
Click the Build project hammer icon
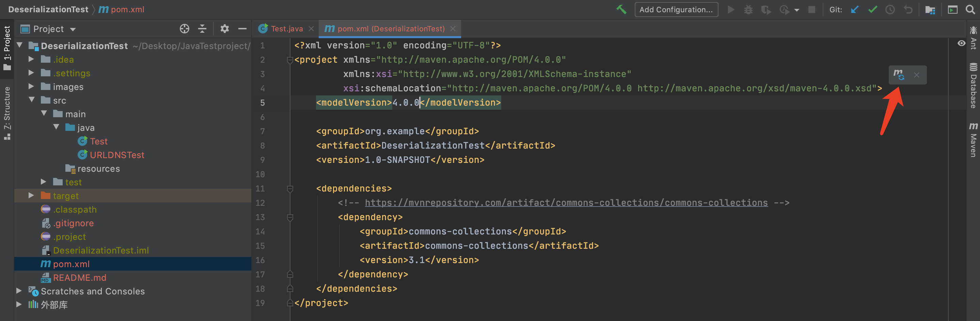pyautogui.click(x=621, y=10)
